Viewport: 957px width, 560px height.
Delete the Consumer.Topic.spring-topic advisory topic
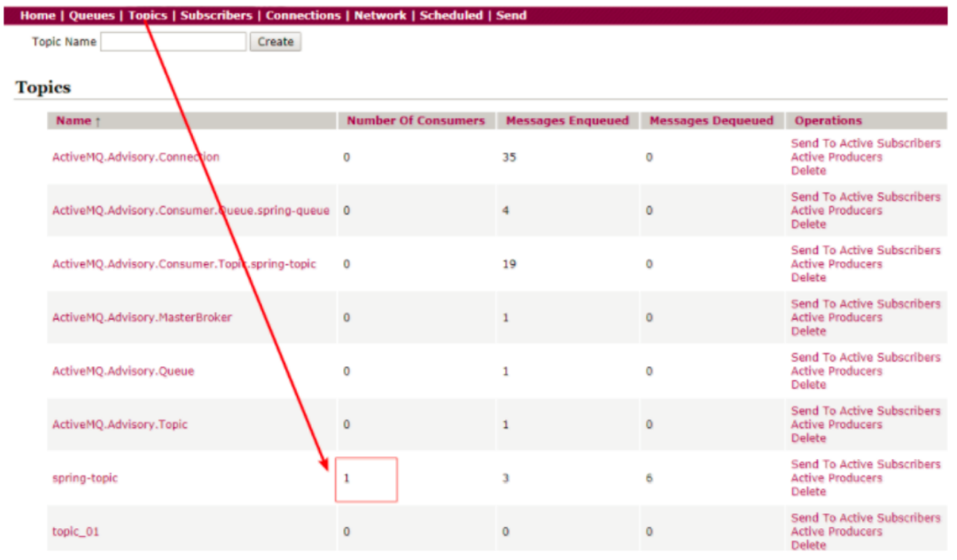[808, 277]
